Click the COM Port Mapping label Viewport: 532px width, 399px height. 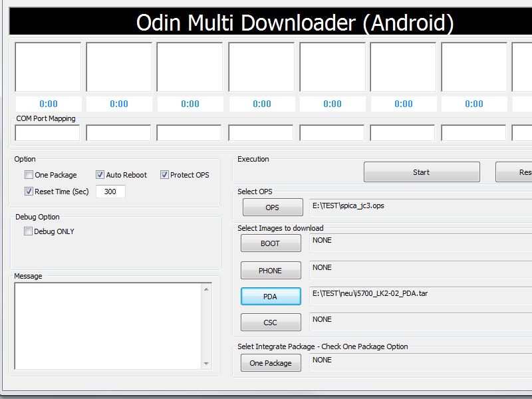pos(46,118)
